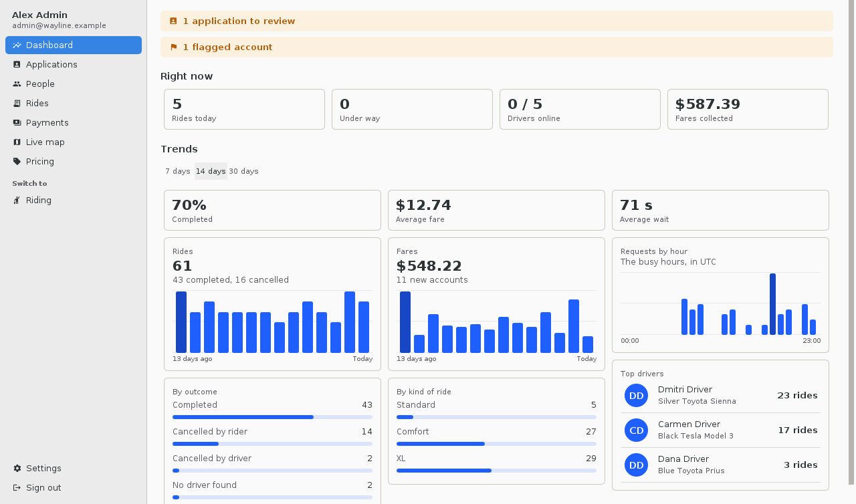Click the Live map icon in sidebar

click(x=17, y=142)
